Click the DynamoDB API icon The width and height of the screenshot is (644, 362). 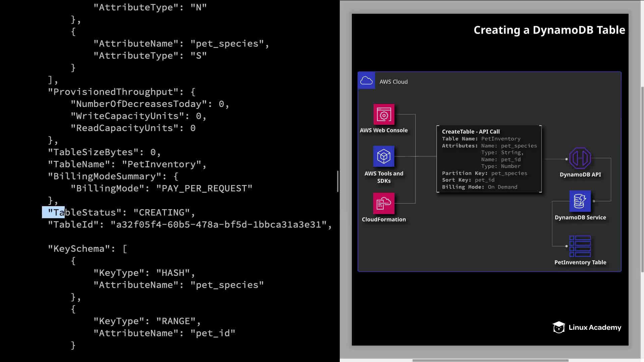[x=580, y=158]
